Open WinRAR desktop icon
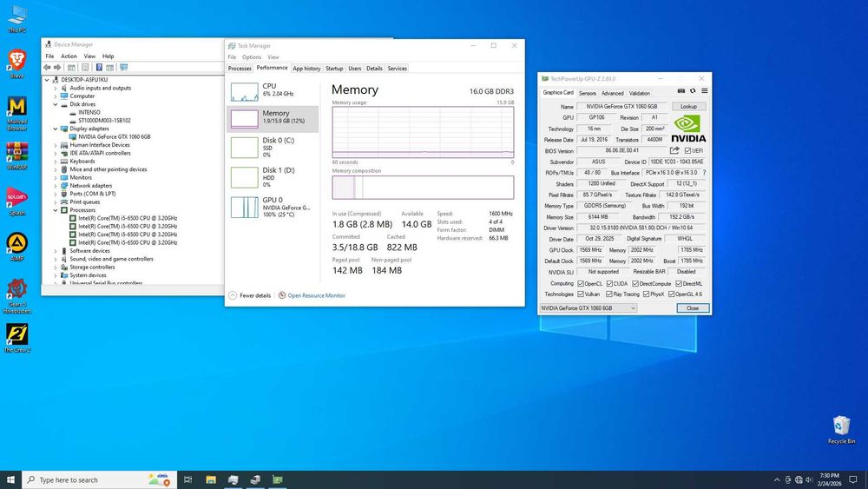This screenshot has width=868, height=489. (16, 155)
